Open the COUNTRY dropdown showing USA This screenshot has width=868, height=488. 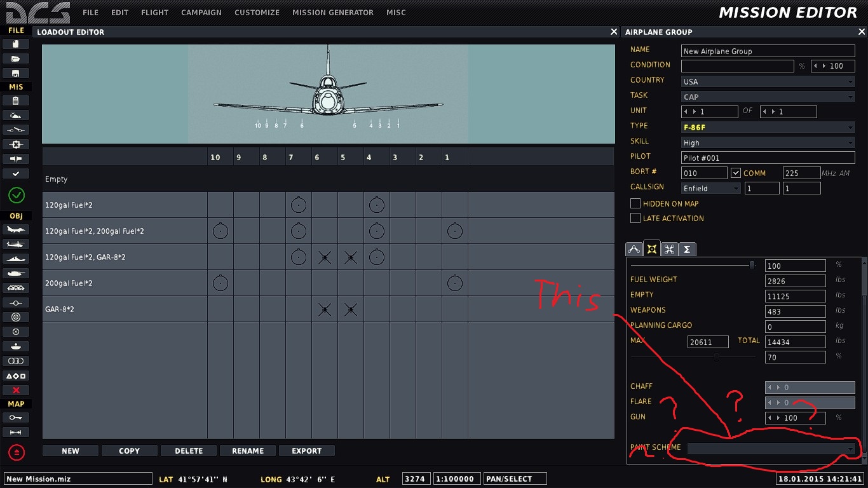pos(768,81)
